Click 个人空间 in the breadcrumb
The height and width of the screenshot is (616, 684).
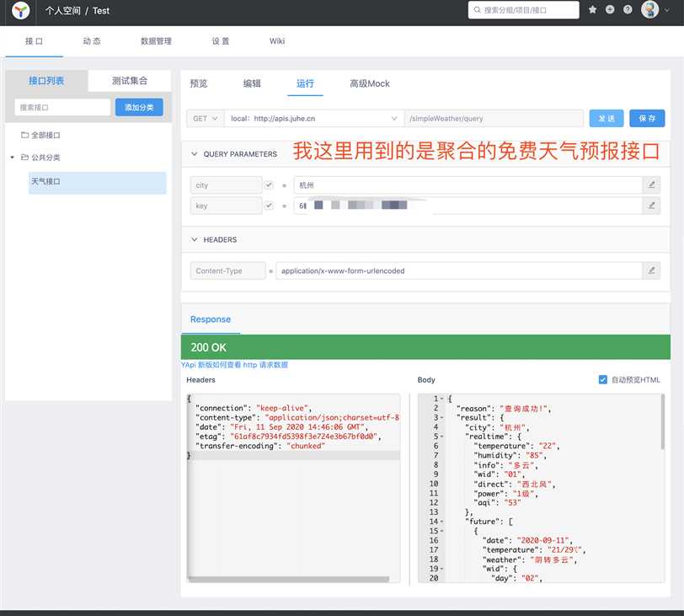(x=63, y=11)
